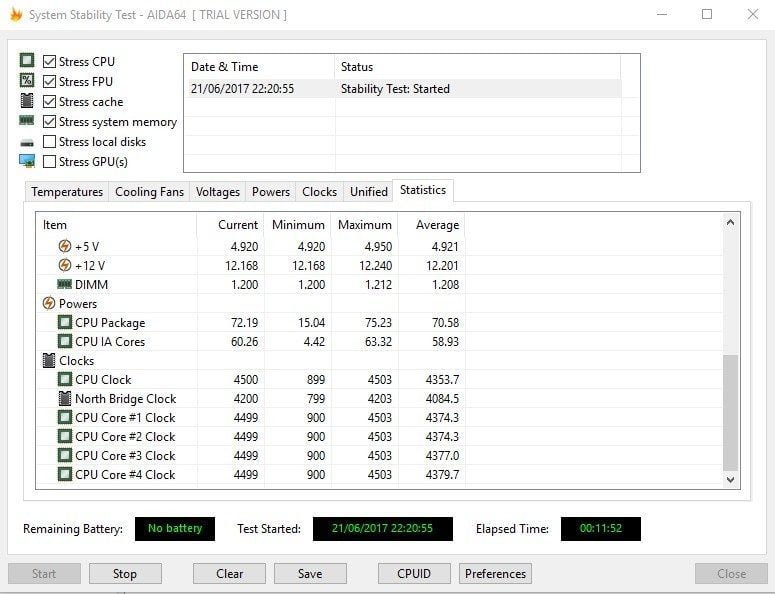
Task: Click the Elapsed Time 00:11:52 display
Action: 601,528
